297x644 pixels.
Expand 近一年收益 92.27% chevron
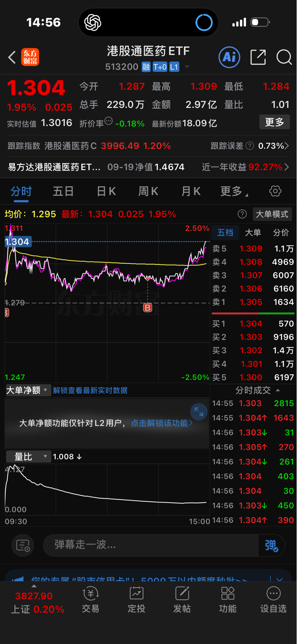287,167
